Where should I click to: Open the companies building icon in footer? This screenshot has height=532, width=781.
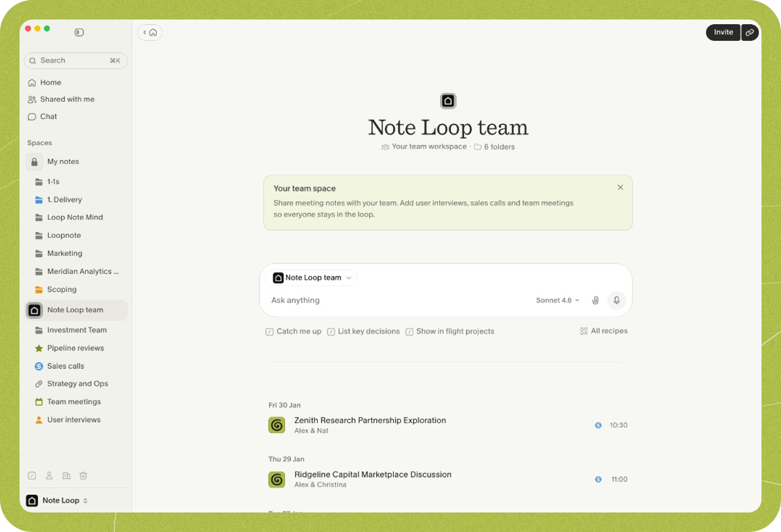click(66, 475)
